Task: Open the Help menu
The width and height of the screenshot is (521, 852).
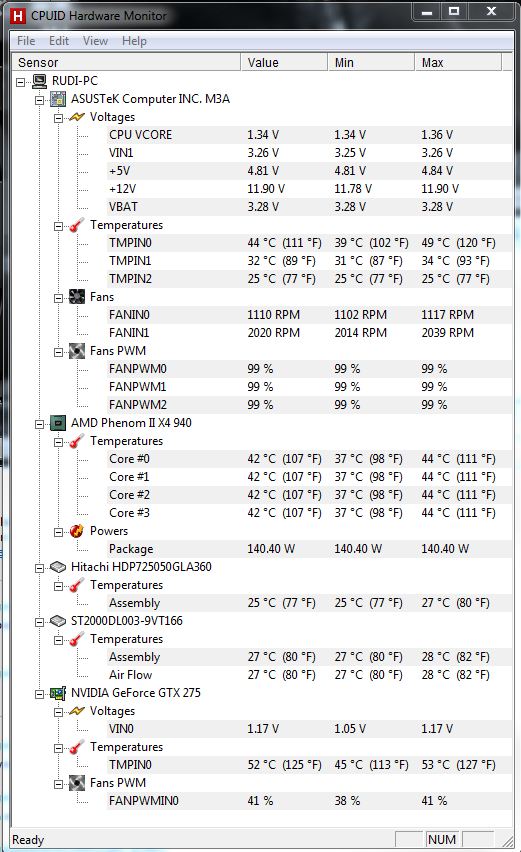Action: tap(134, 41)
